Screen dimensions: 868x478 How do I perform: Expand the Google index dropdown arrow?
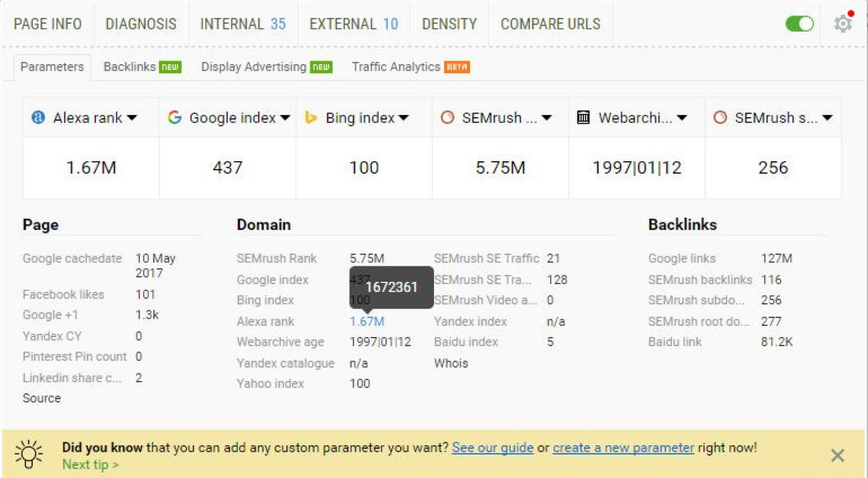click(x=285, y=118)
